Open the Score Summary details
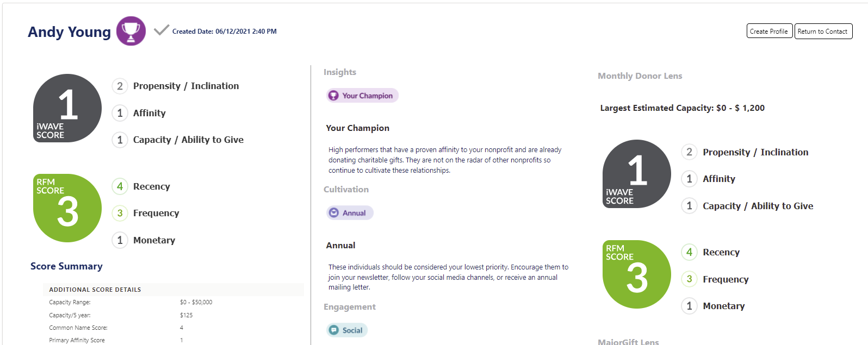868x345 pixels. coord(66,266)
